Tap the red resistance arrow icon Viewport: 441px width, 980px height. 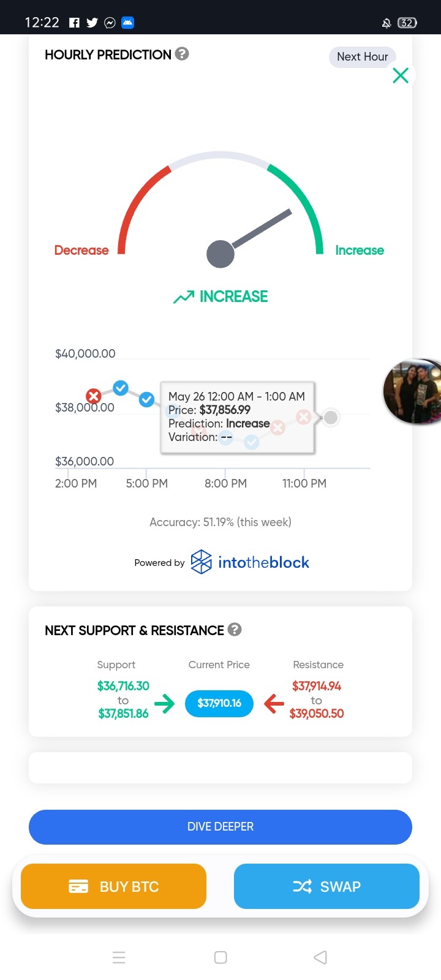[274, 703]
